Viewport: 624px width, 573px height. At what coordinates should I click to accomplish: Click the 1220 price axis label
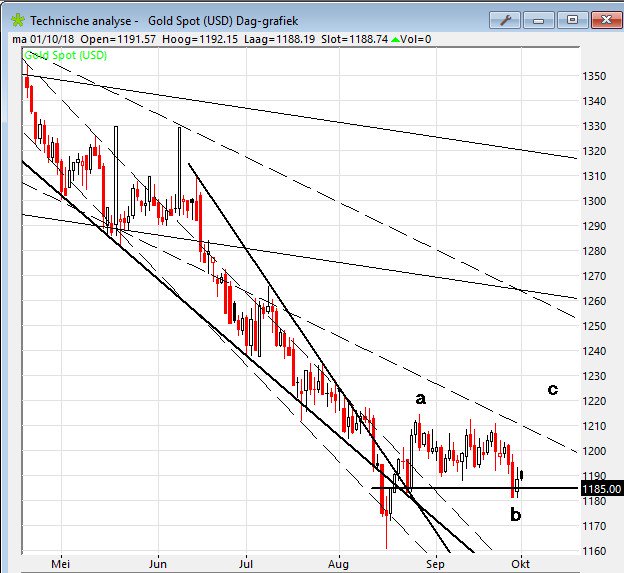pos(594,401)
